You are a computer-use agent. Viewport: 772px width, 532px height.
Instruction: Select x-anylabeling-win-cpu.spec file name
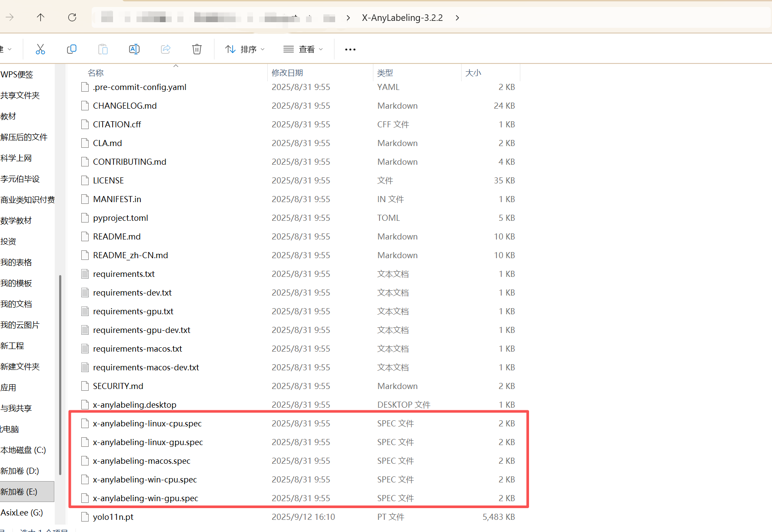tap(145, 480)
